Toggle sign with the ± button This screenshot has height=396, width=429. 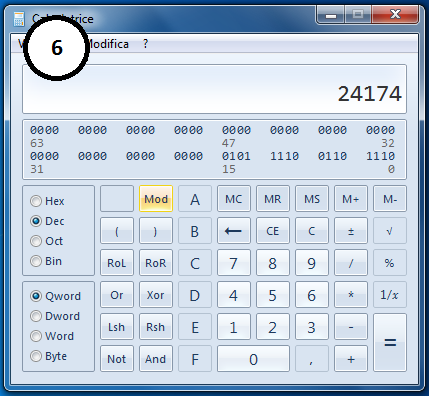[351, 231]
